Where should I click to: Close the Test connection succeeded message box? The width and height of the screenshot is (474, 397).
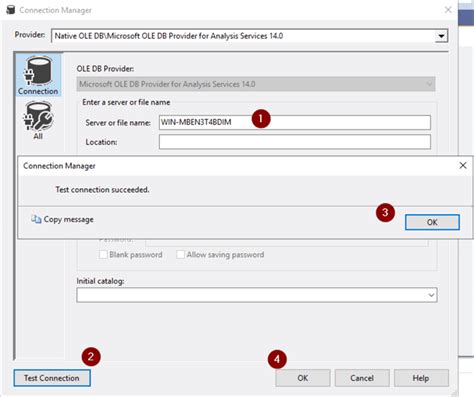tap(463, 165)
